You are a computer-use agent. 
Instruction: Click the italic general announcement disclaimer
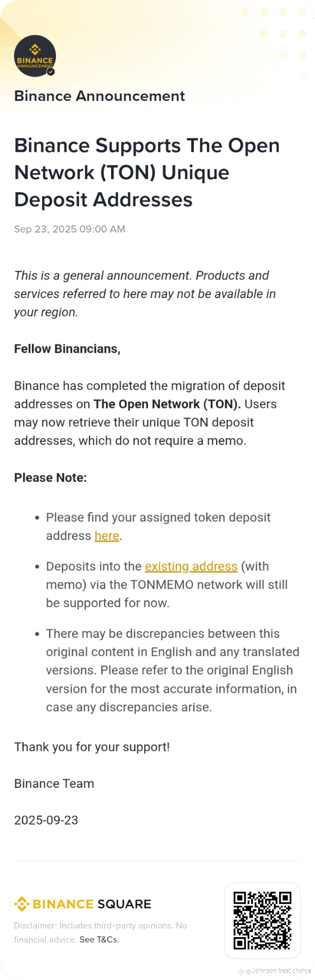tap(145, 294)
